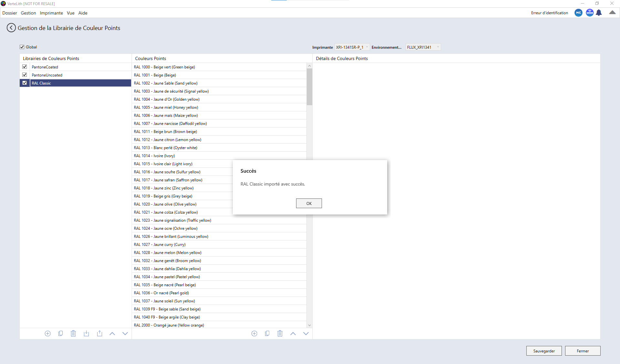Delete the selected color library
620x364 pixels.
coord(73,333)
